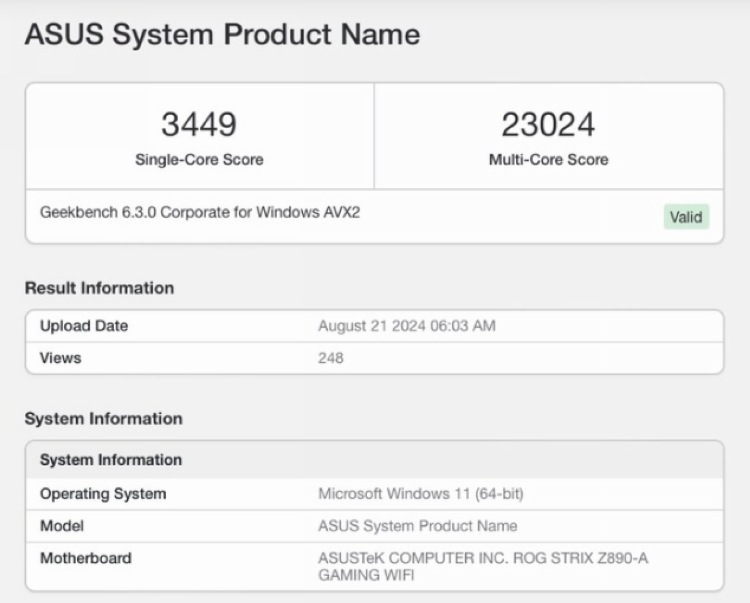Image resolution: width=750 pixels, height=603 pixels.
Task: Click the Geekbench 6.3.0 Corporate version text
Action: (200, 212)
